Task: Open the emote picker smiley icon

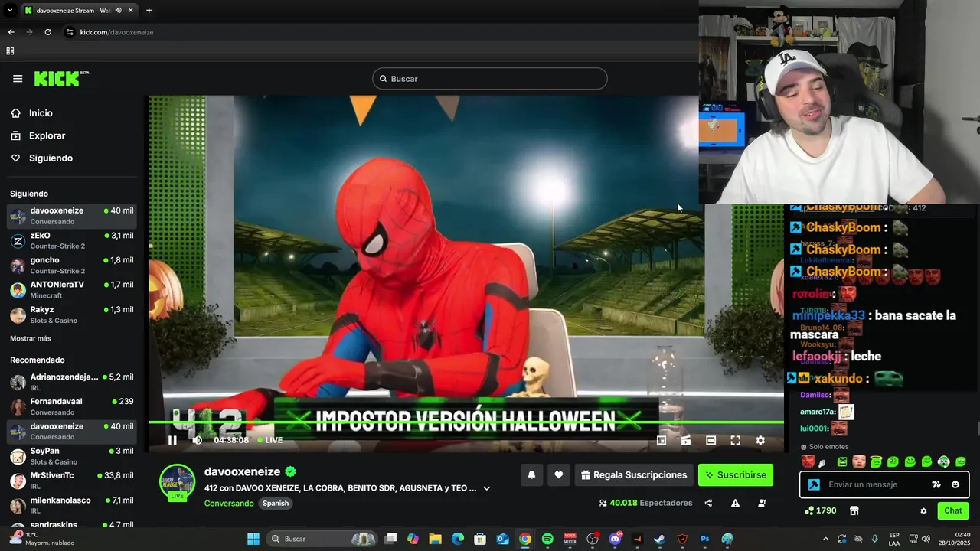Action: (955, 484)
